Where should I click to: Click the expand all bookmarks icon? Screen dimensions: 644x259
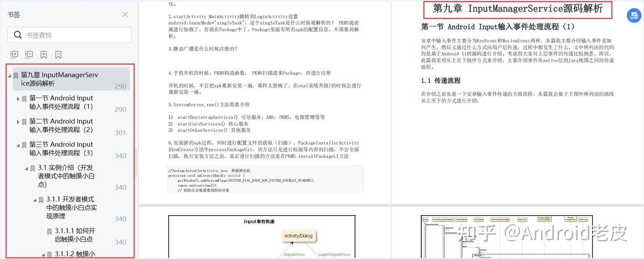coord(14,55)
